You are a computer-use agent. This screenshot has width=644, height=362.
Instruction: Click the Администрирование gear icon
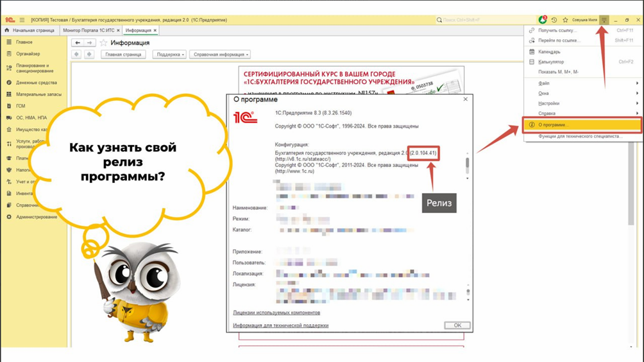pyautogui.click(x=9, y=217)
